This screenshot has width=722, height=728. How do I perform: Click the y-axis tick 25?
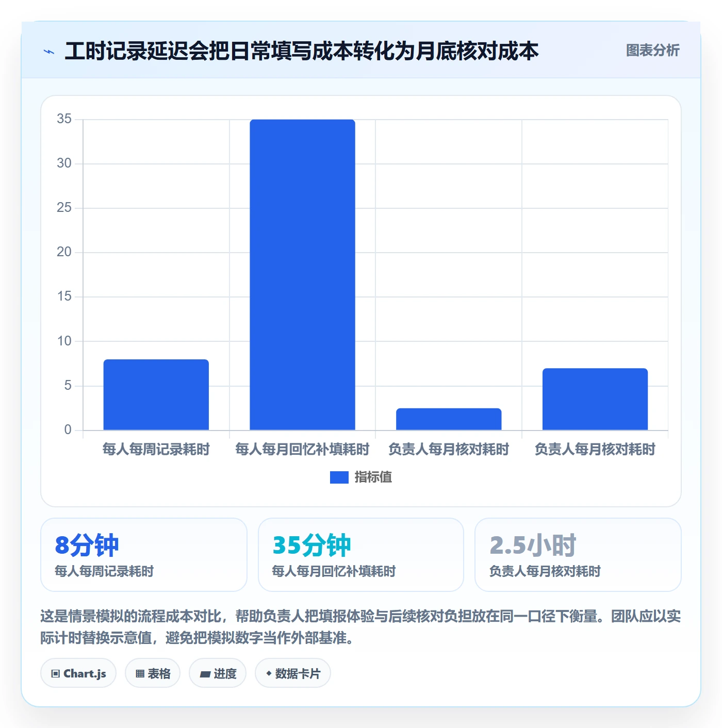pos(64,208)
